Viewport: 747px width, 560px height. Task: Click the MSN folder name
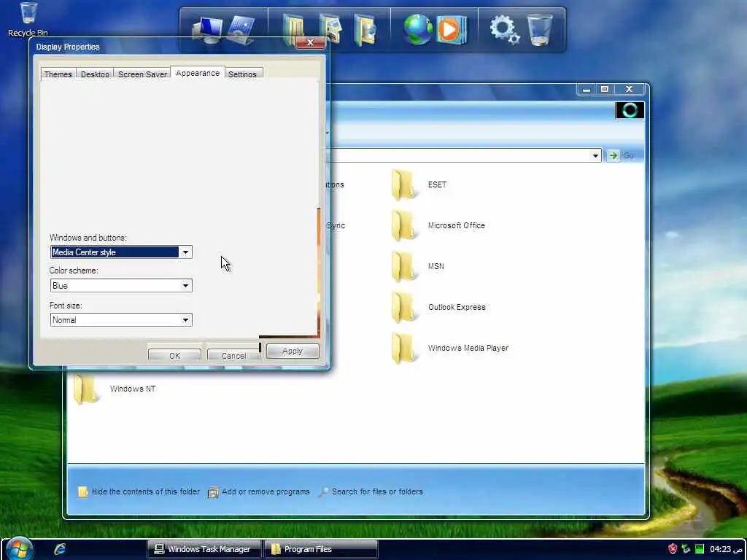(x=436, y=267)
